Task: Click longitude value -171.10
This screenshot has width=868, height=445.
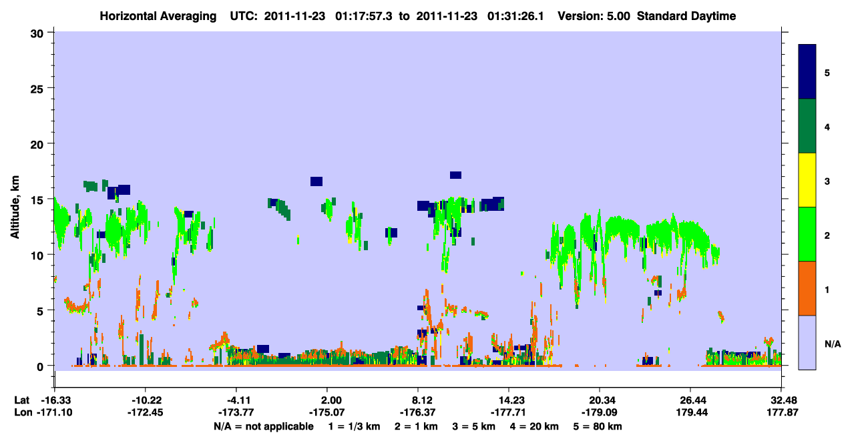Action: click(54, 413)
